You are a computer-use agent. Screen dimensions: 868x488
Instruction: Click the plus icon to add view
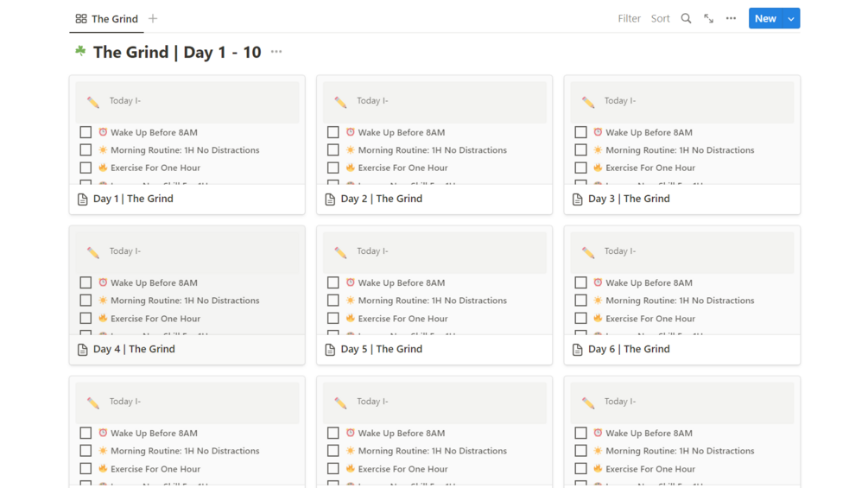[153, 18]
